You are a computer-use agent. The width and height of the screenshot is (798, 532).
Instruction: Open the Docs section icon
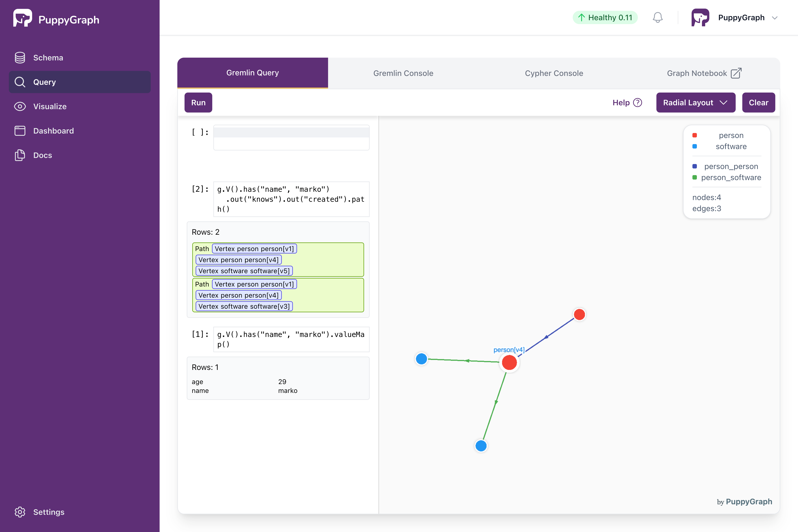tap(20, 155)
